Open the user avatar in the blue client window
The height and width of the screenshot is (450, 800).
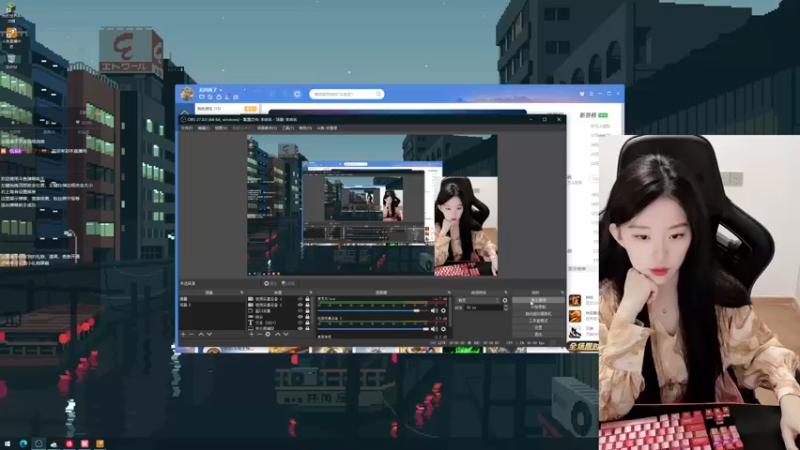187,93
